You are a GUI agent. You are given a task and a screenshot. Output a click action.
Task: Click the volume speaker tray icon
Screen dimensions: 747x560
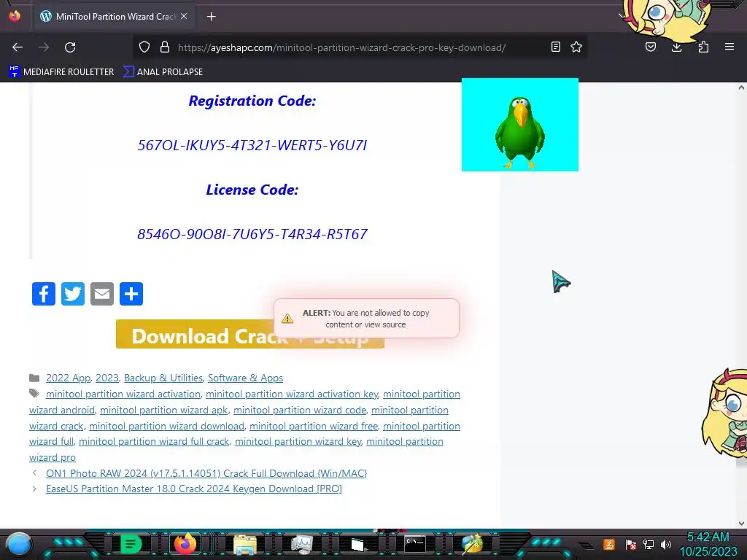666,545
